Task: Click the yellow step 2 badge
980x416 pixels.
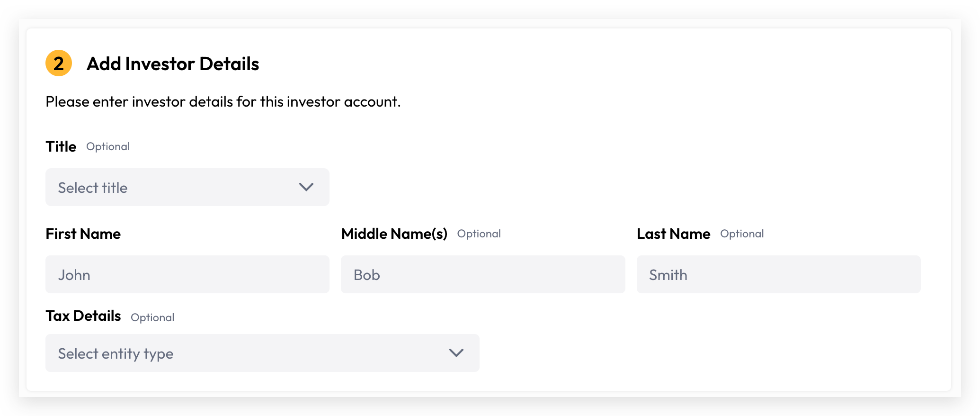Action: pyautogui.click(x=59, y=63)
